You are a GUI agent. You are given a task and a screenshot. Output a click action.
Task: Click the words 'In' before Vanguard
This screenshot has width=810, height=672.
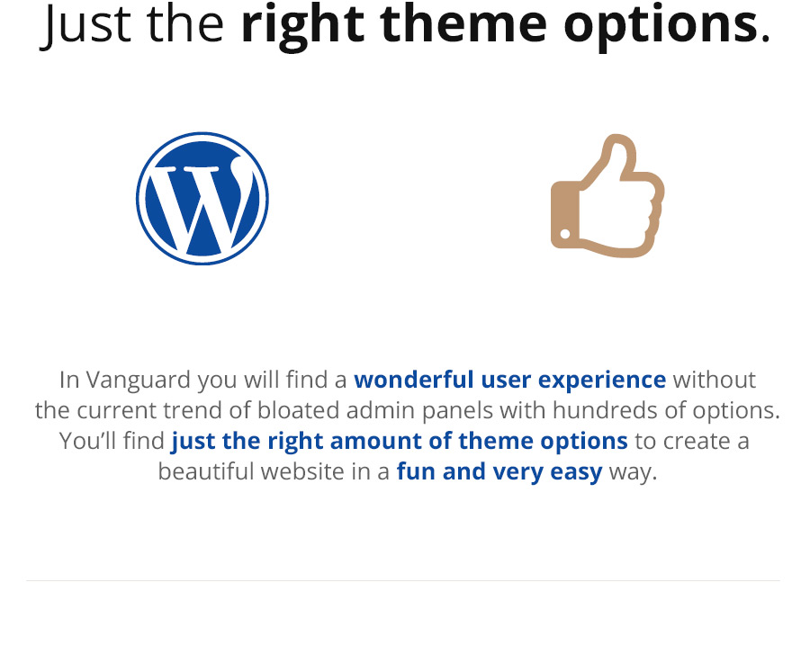point(69,380)
